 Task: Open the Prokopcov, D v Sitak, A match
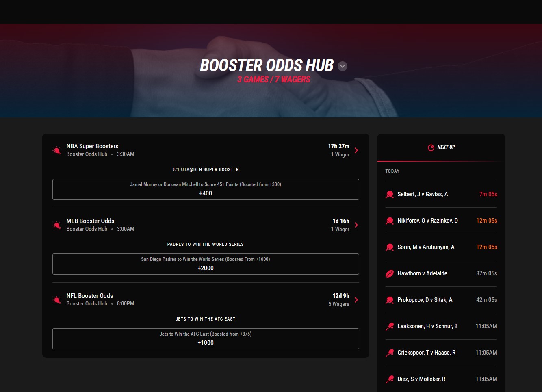[x=441, y=300]
